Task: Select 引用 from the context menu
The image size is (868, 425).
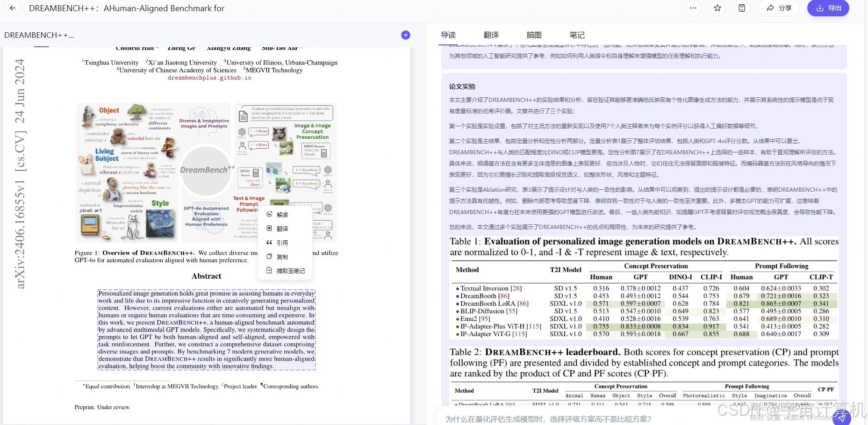Action: [x=285, y=243]
